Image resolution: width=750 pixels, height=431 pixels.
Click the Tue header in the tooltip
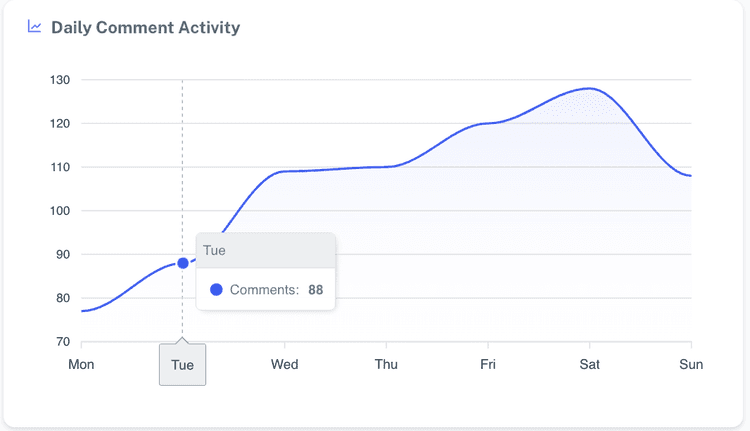(214, 250)
